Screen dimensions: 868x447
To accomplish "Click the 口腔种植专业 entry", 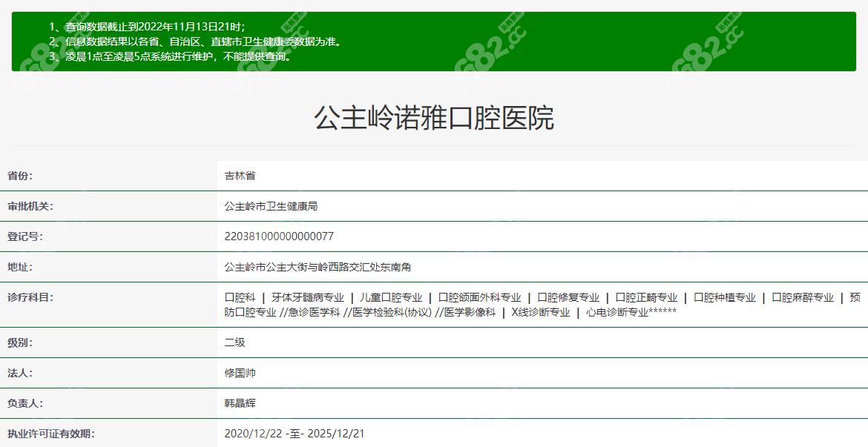I will click(724, 298).
